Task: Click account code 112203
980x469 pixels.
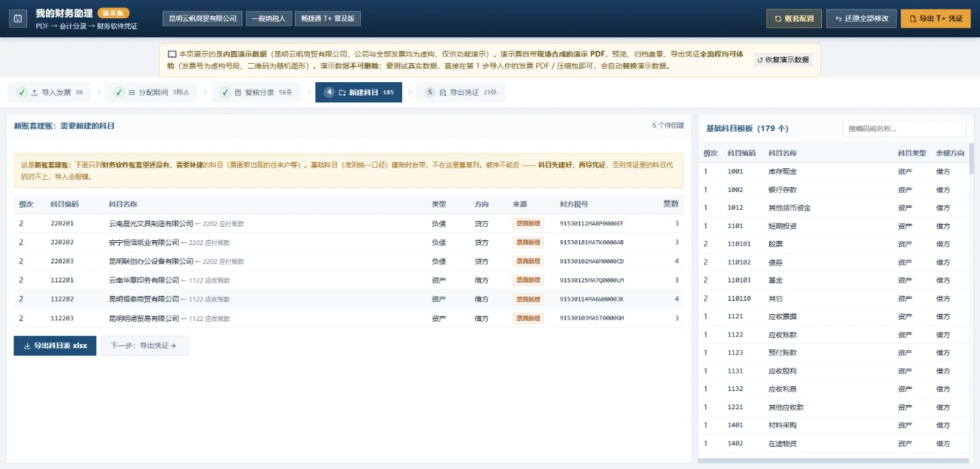Action: [62, 318]
